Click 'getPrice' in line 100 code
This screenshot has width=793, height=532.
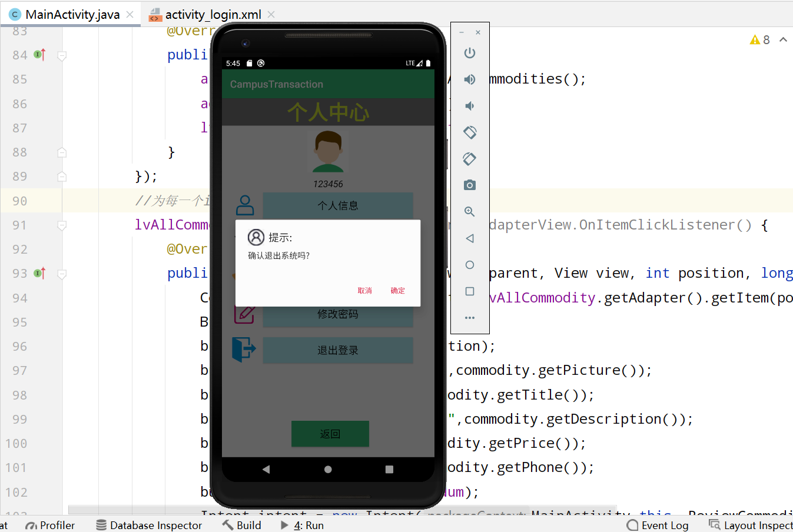point(522,443)
